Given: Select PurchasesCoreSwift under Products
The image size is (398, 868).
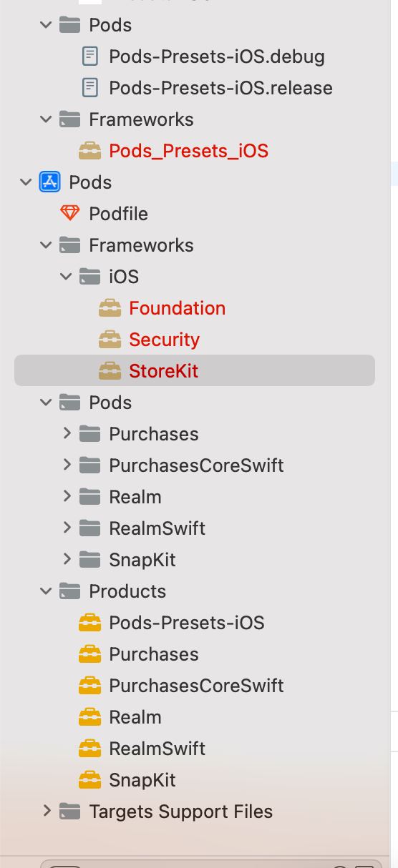Looking at the screenshot, I should 196,685.
